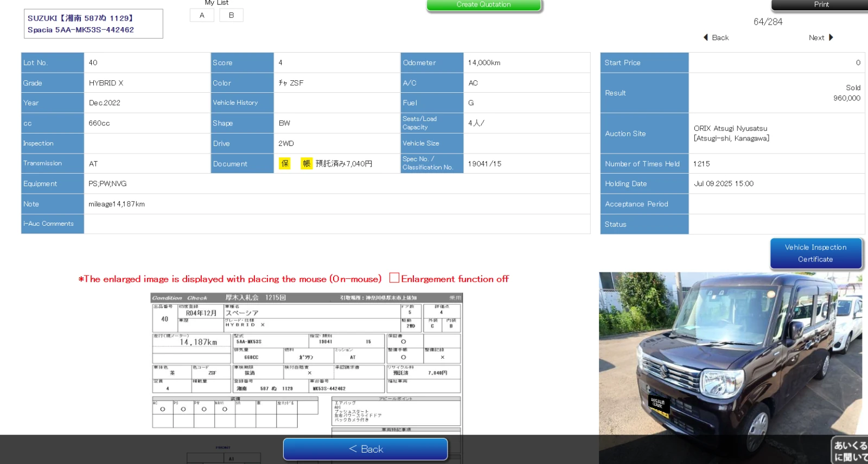Image resolution: width=868 pixels, height=464 pixels.
Task: Click the 64/284 page counter
Action: (768, 22)
